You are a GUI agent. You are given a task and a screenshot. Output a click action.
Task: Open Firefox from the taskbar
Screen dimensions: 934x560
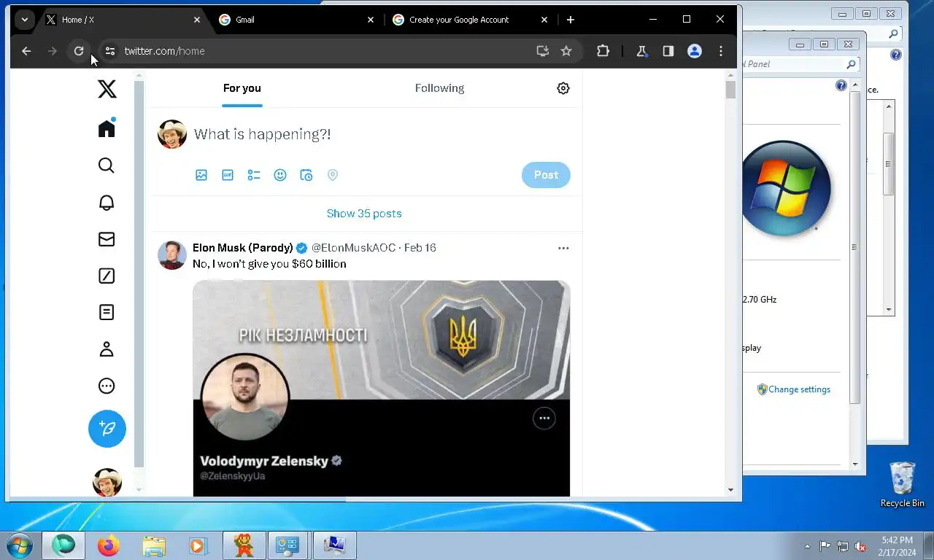pos(109,545)
